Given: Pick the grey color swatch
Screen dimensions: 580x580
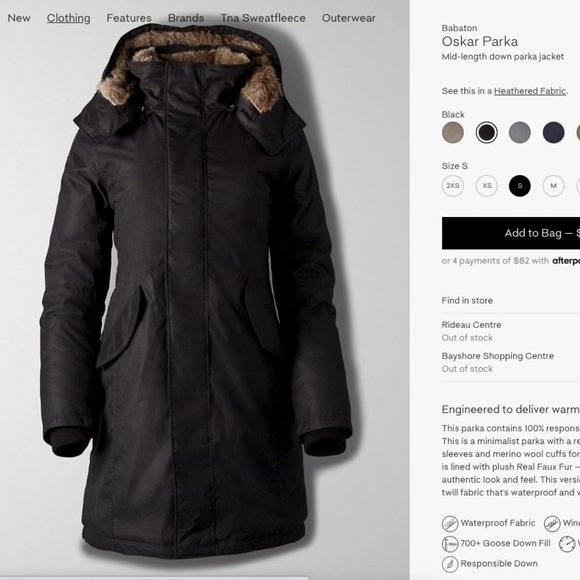Looking at the screenshot, I should point(520,132).
